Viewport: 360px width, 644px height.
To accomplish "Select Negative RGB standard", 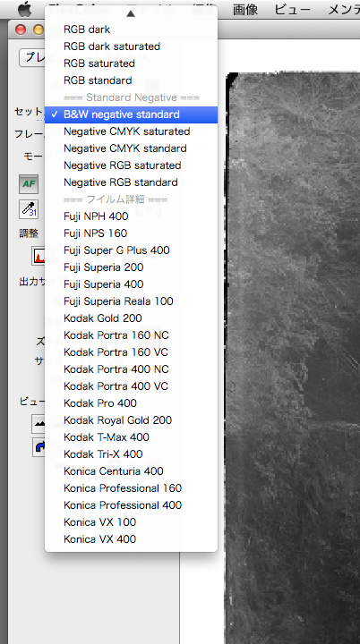I will click(131, 182).
